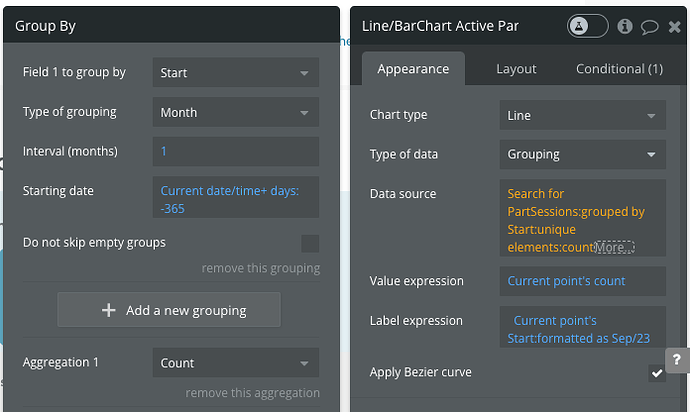Open Type of data Grouping dropdown
The image size is (690, 412).
pos(582,155)
